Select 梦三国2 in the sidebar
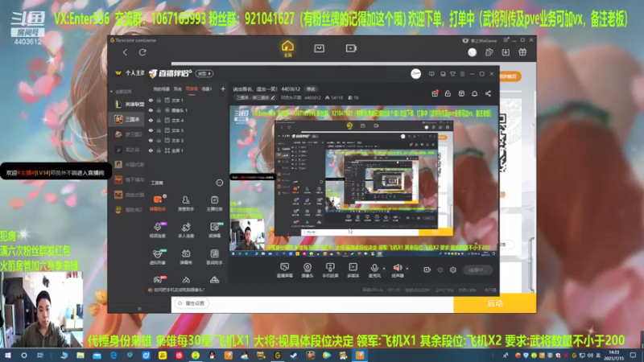644x362 pixels. 129,134
